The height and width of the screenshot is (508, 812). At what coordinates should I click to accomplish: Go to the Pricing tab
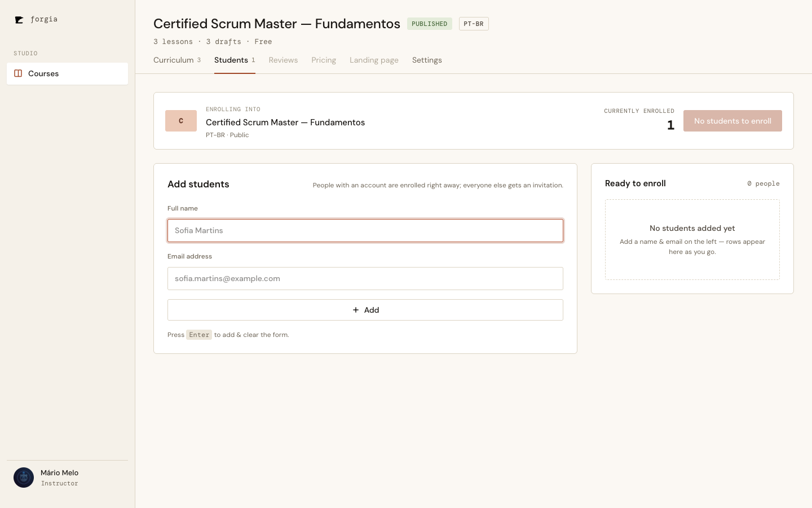(x=324, y=60)
